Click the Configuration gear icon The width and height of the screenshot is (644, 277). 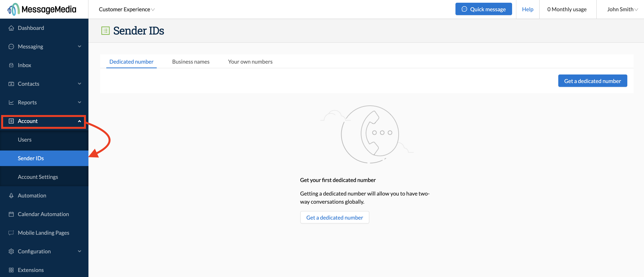11,252
